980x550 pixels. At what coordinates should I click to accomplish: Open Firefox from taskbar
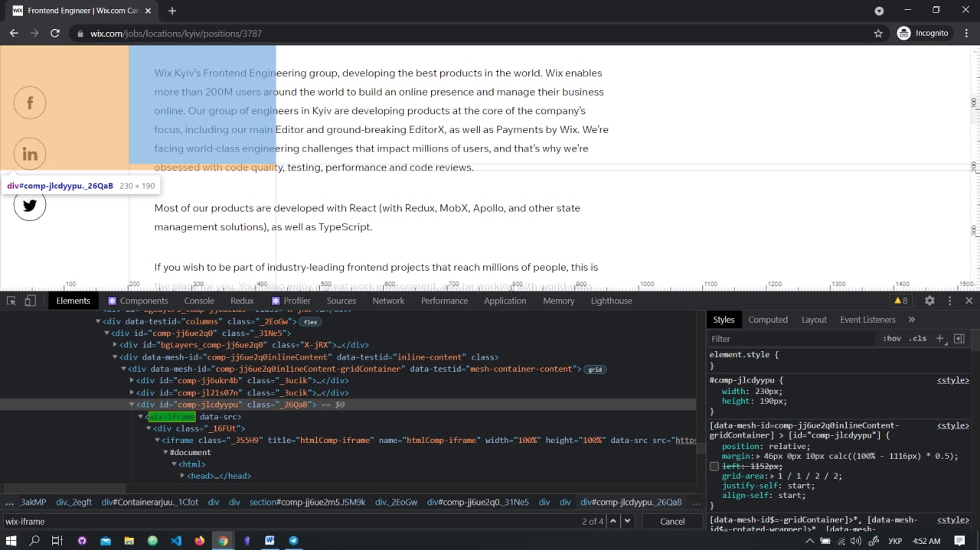point(200,540)
